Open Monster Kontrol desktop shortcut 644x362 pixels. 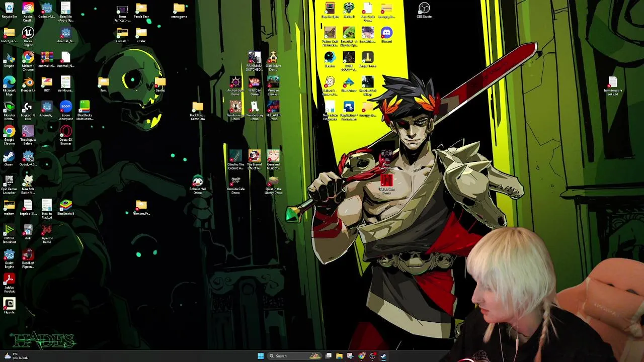(9, 111)
